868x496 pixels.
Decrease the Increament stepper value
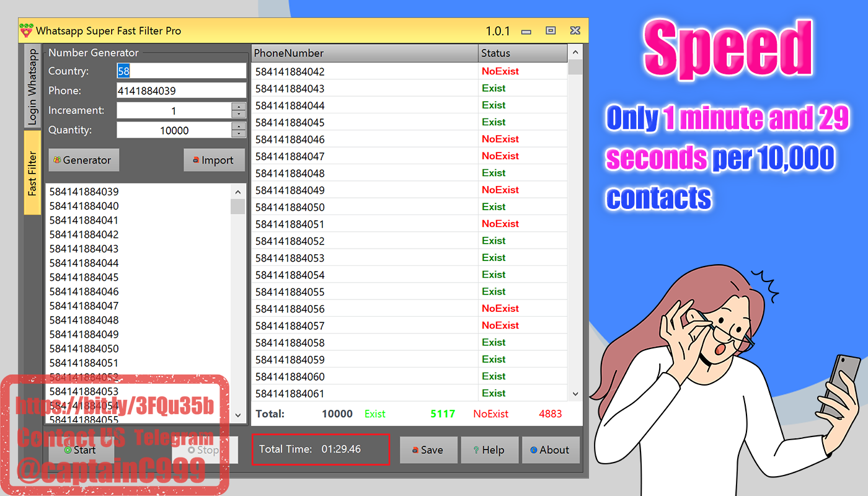[x=239, y=115]
